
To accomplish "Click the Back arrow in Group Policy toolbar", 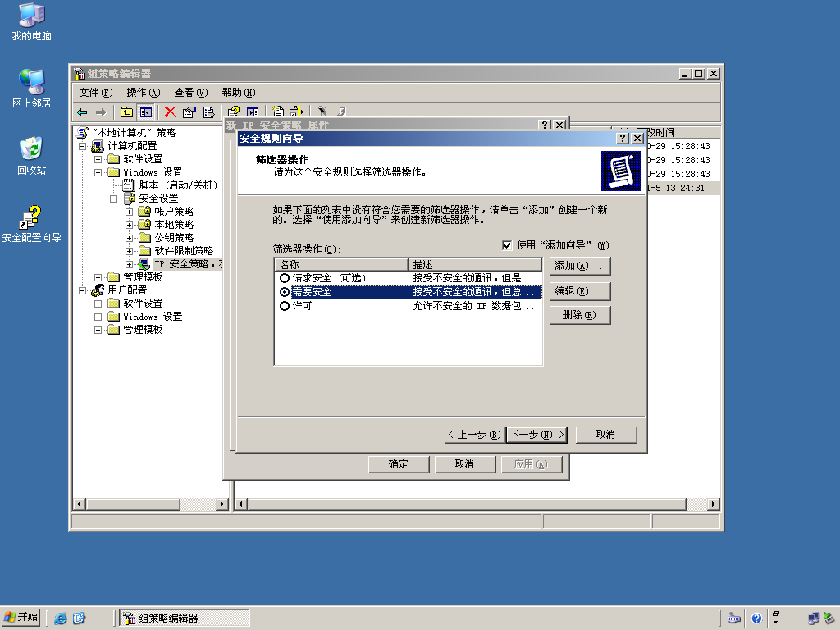I will (82, 112).
